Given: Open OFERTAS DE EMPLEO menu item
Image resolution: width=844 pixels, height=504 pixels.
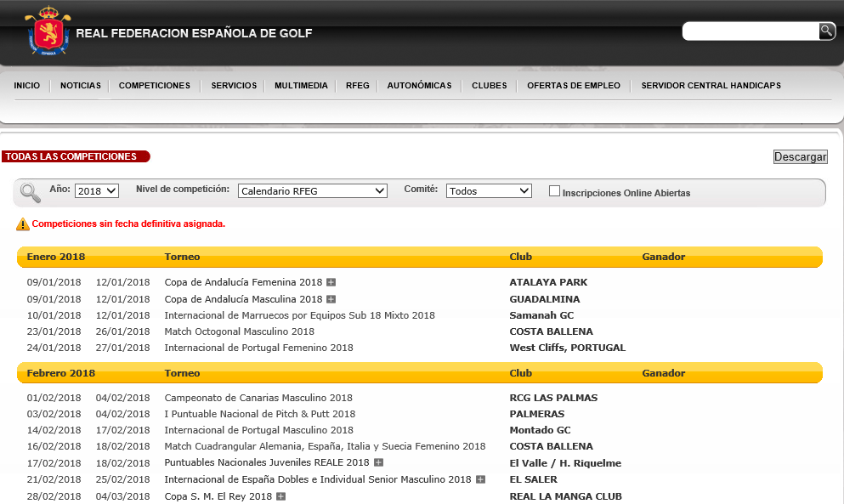Looking at the screenshot, I should (x=574, y=86).
